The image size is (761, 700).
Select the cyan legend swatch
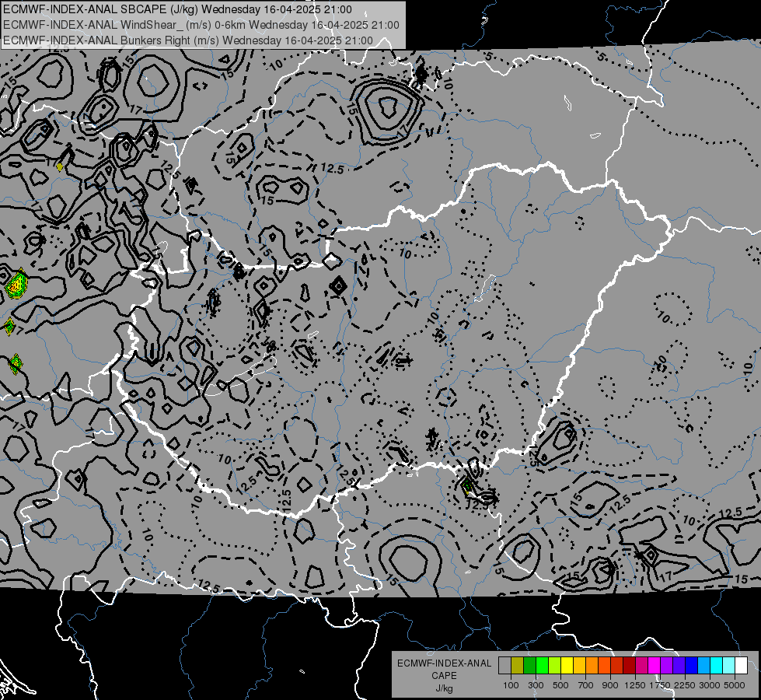pos(717,666)
